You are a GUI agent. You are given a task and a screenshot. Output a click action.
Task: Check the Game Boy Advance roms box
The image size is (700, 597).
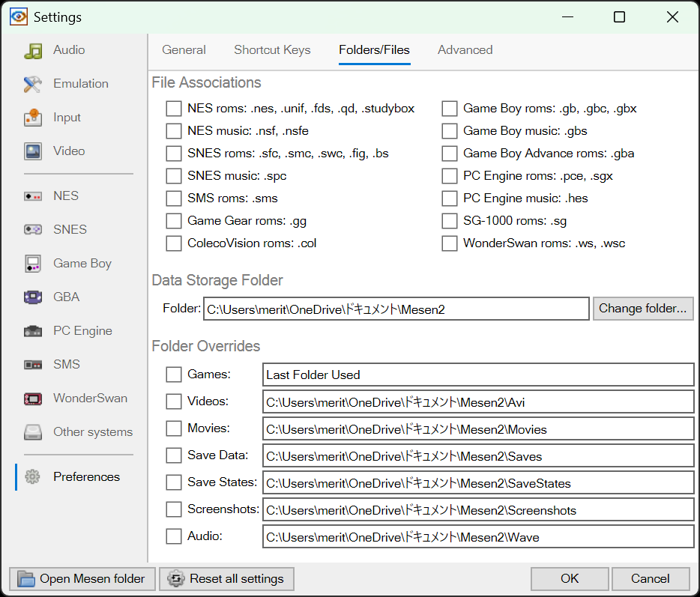tap(450, 154)
